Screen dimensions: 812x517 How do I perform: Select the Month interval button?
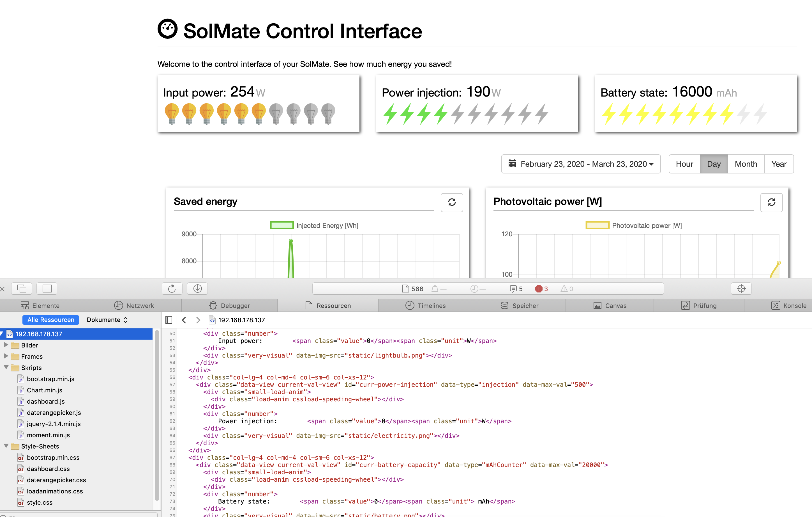pyautogui.click(x=746, y=164)
